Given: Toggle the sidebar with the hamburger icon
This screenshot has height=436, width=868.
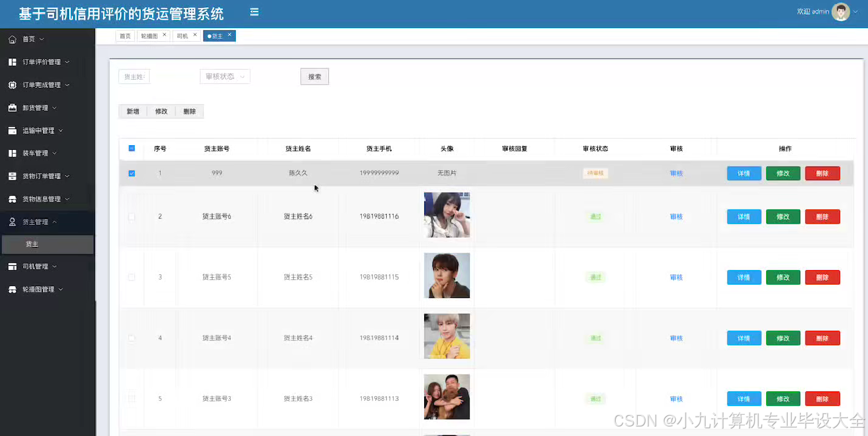Looking at the screenshot, I should (x=255, y=12).
